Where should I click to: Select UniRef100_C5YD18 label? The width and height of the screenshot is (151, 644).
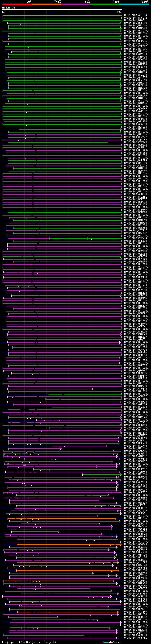135,70
